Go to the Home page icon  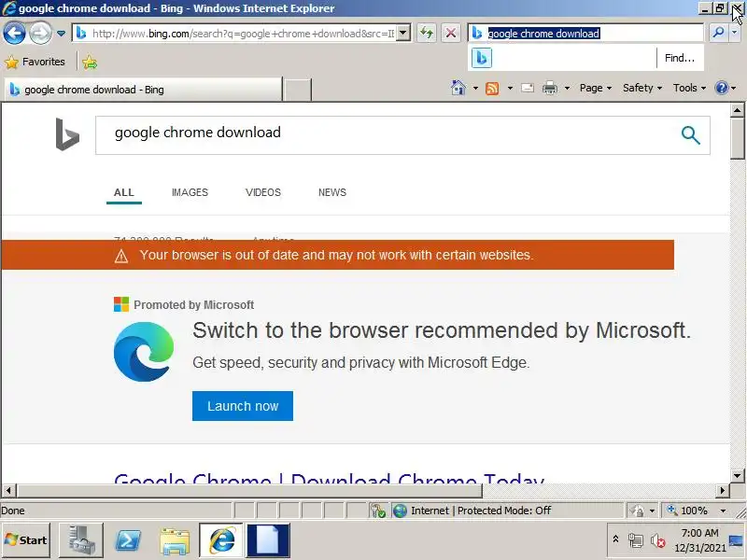pyautogui.click(x=458, y=88)
